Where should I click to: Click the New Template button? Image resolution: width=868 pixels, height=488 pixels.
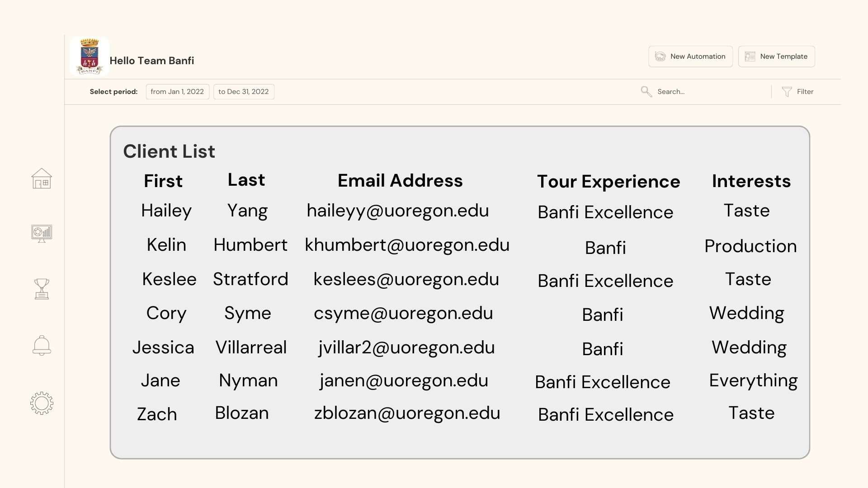tap(776, 56)
